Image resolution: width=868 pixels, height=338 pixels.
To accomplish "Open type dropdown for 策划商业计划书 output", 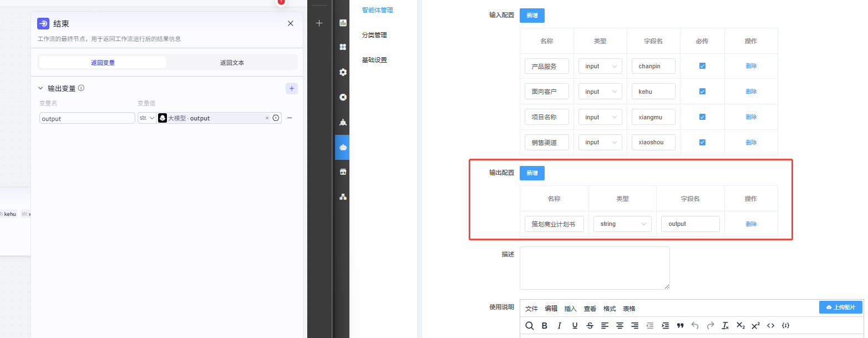I will click(622, 224).
